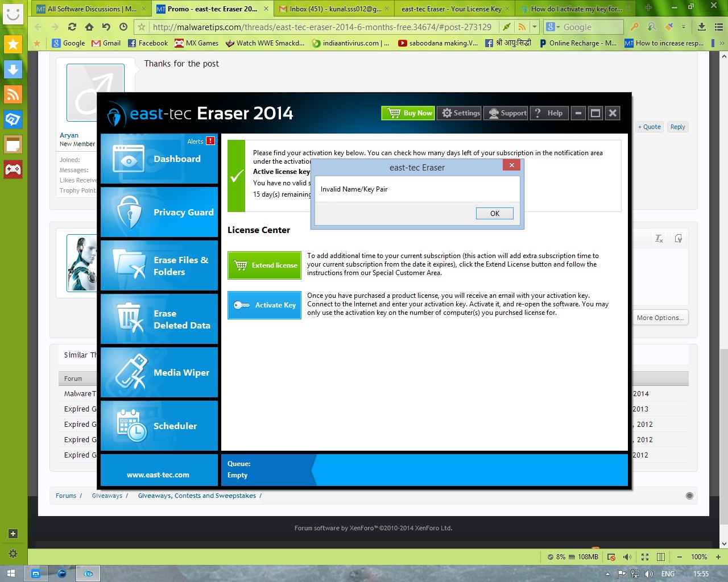Screen dimensions: 728x582
Task: Open Erase Files & Folders section
Action: [159, 265]
